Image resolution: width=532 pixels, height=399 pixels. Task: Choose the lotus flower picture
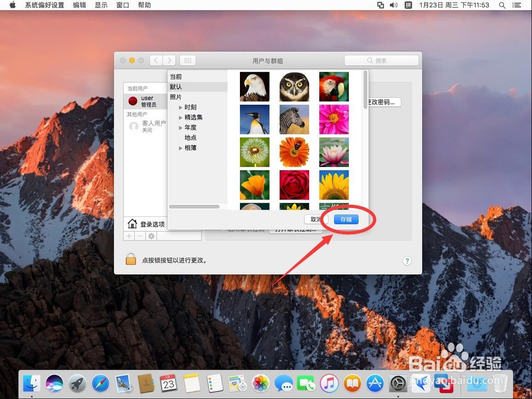(x=334, y=152)
